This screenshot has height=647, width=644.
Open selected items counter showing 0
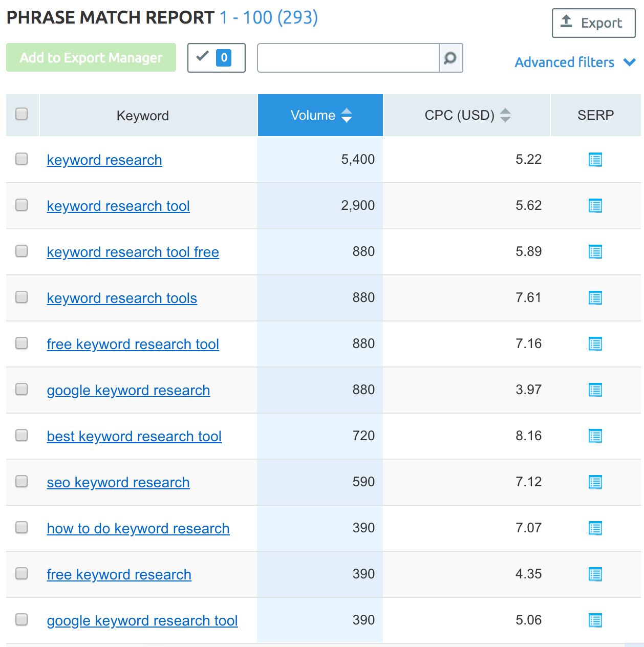(x=216, y=57)
